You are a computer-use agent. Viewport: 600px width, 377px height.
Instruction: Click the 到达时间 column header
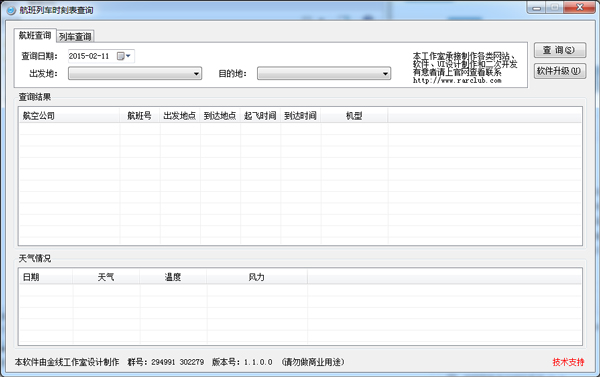(x=300, y=116)
